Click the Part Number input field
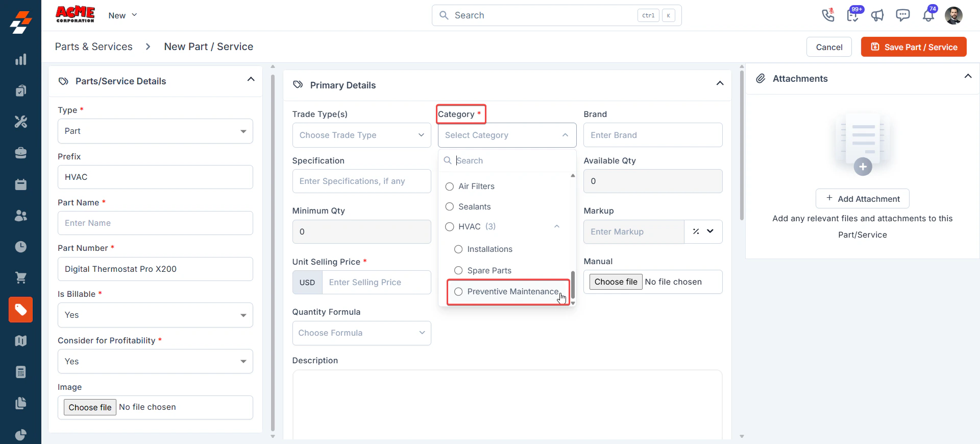 pos(155,269)
